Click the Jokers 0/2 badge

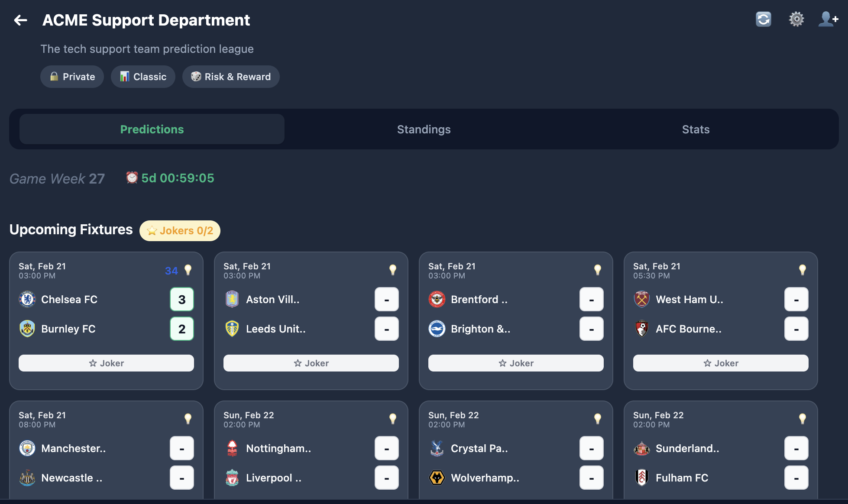coord(179,230)
